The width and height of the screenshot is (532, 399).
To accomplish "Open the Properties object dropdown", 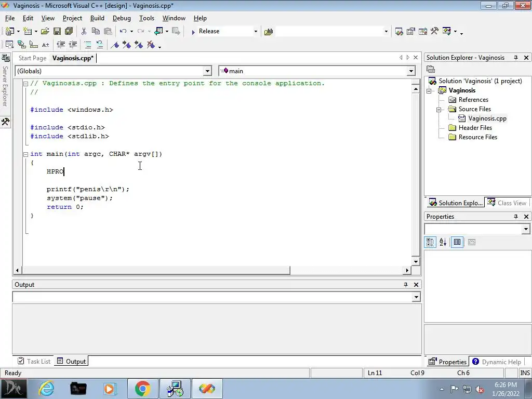I will click(x=526, y=229).
